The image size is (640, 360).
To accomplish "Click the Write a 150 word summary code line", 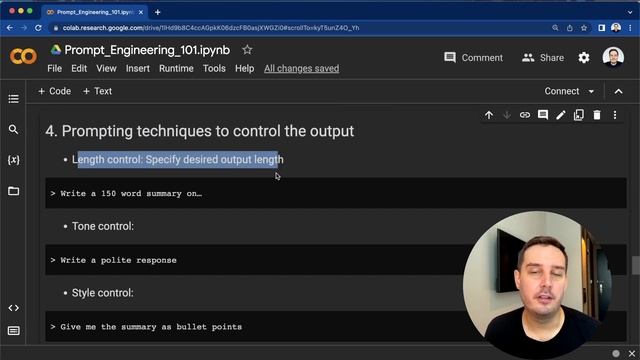I will pos(131,193).
